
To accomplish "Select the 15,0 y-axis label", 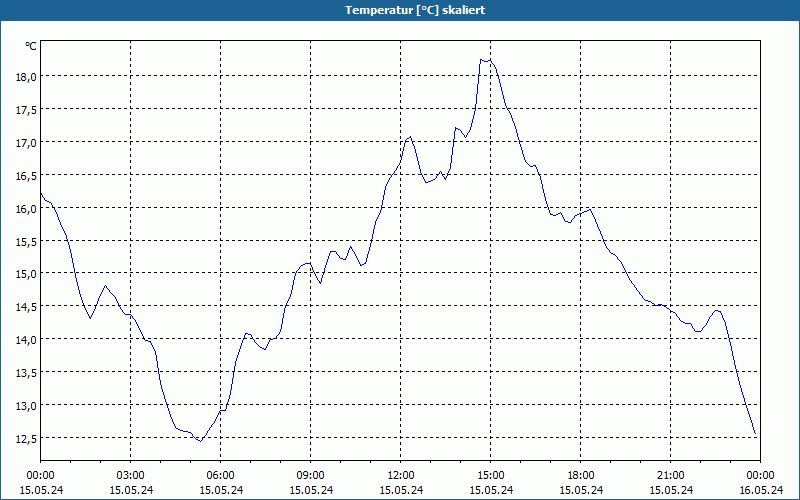I will [x=27, y=273].
